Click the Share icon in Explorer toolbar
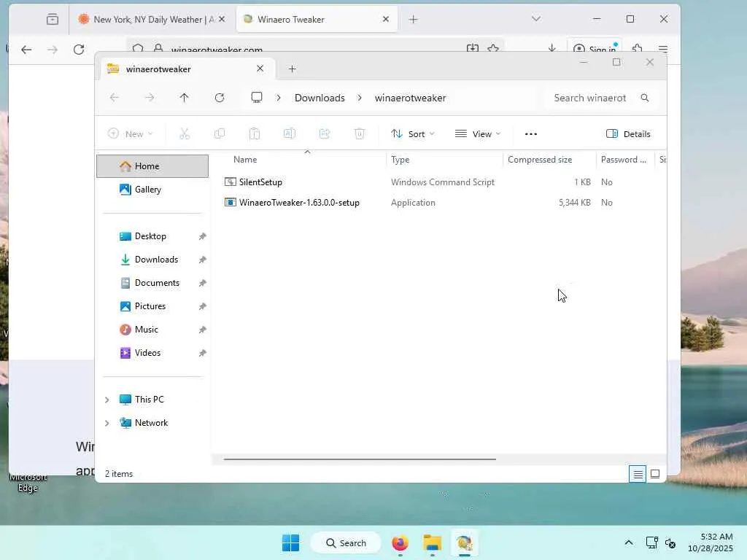747x560 pixels. [325, 134]
